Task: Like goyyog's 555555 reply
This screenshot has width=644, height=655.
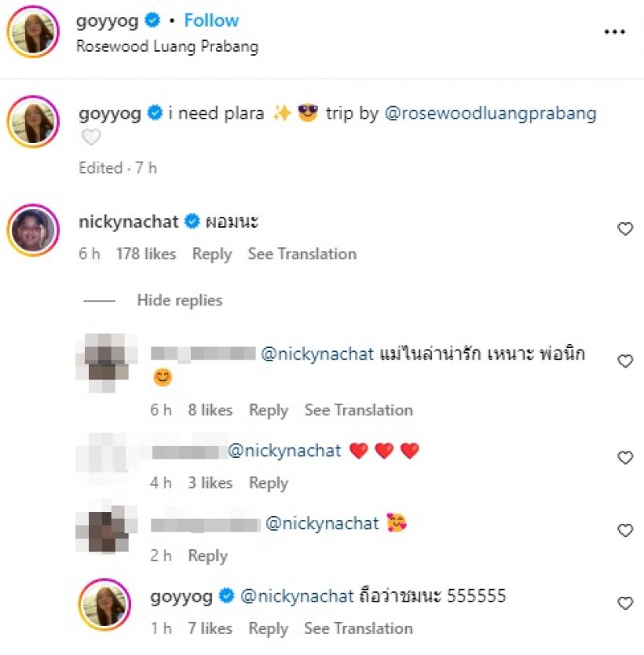Action: click(x=625, y=603)
